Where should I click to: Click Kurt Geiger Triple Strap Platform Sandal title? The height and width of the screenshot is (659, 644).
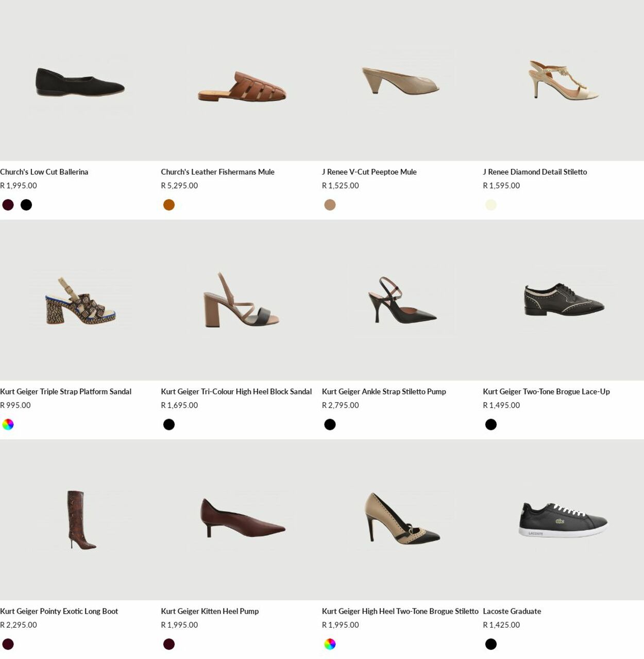[x=65, y=392]
